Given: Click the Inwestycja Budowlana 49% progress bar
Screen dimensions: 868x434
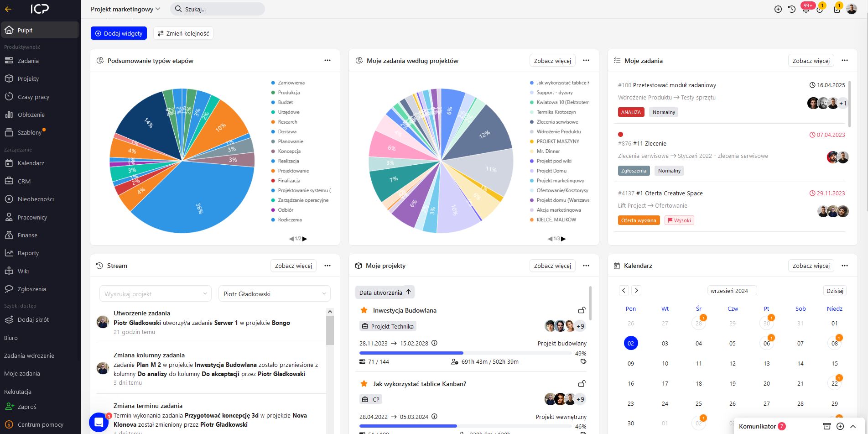Looking at the screenshot, I should coord(473,353).
